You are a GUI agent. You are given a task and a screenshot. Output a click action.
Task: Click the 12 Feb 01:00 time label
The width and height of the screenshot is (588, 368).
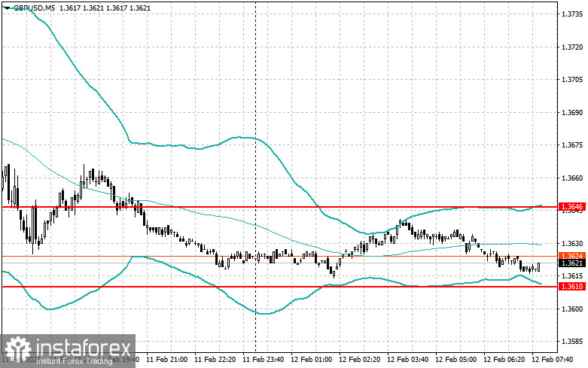[311, 360]
